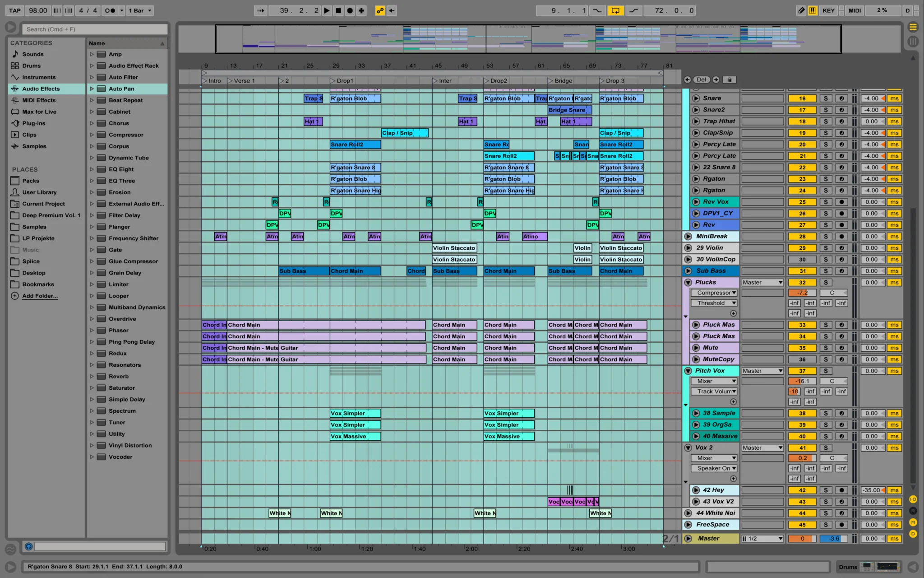The image size is (924, 578).
Task: Open the User Library place
Action: point(39,192)
